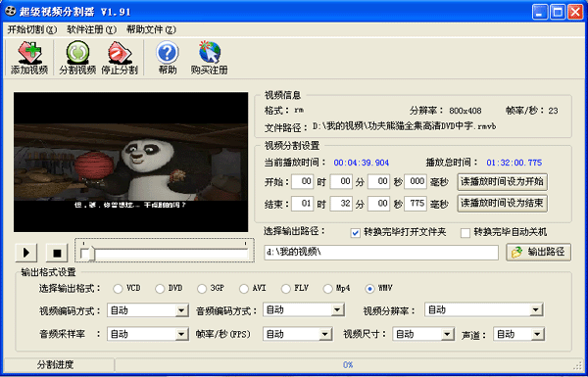This screenshot has width=588, height=377.
Task: Minimize the window
Action: (x=539, y=13)
